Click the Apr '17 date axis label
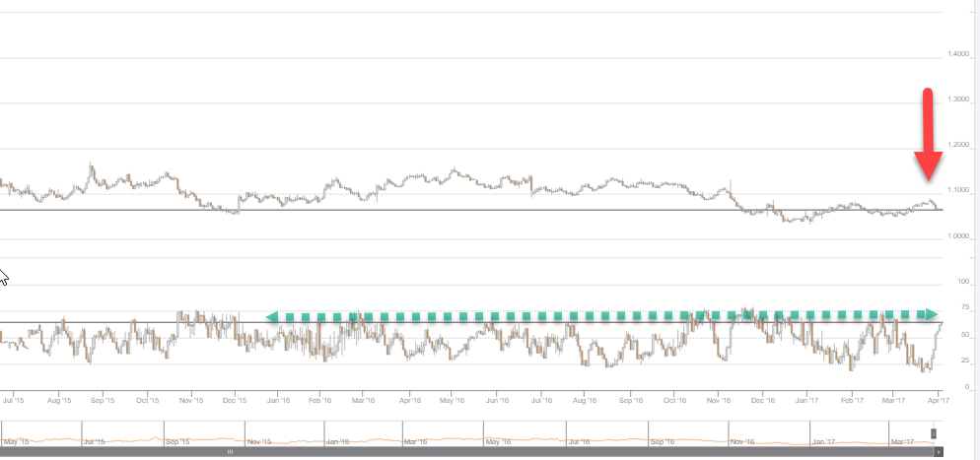Viewport: 980px width, 460px height. 937,401
